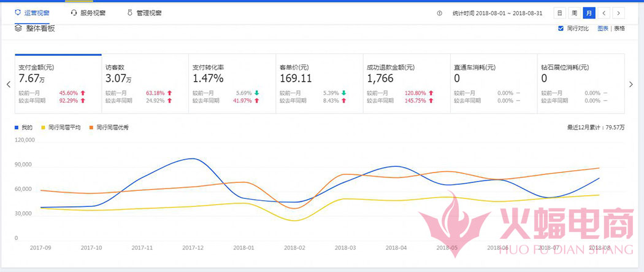Image resolution: width=644 pixels, height=272 pixels.
Task: Select the 月 time granularity
Action: [589, 13]
